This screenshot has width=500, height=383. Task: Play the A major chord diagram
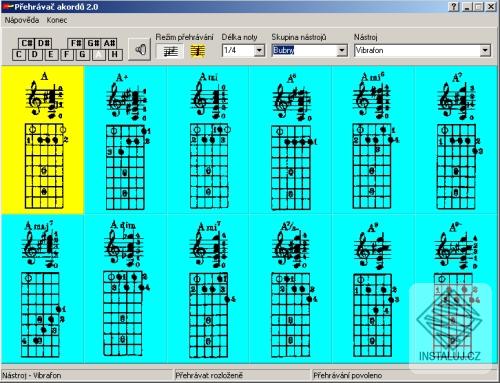tap(43, 140)
